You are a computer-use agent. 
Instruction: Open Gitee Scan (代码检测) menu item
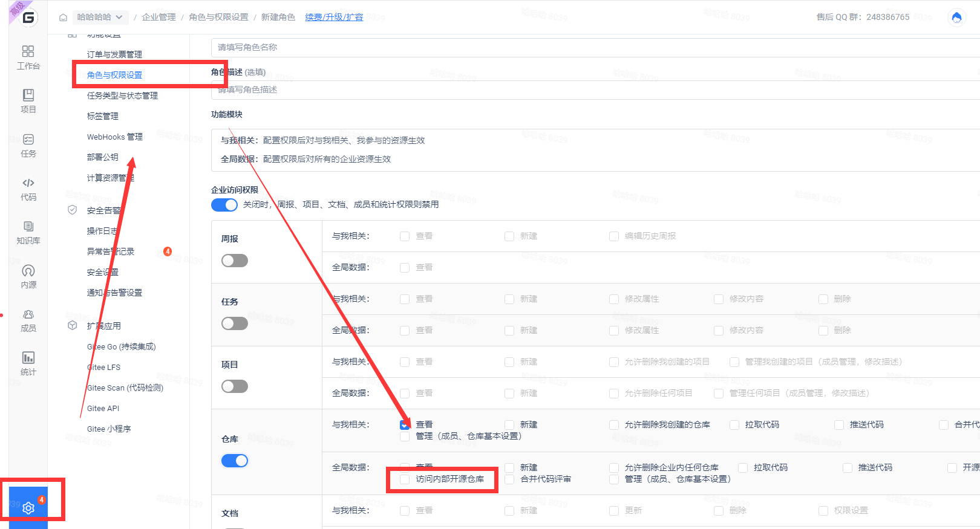(x=125, y=388)
